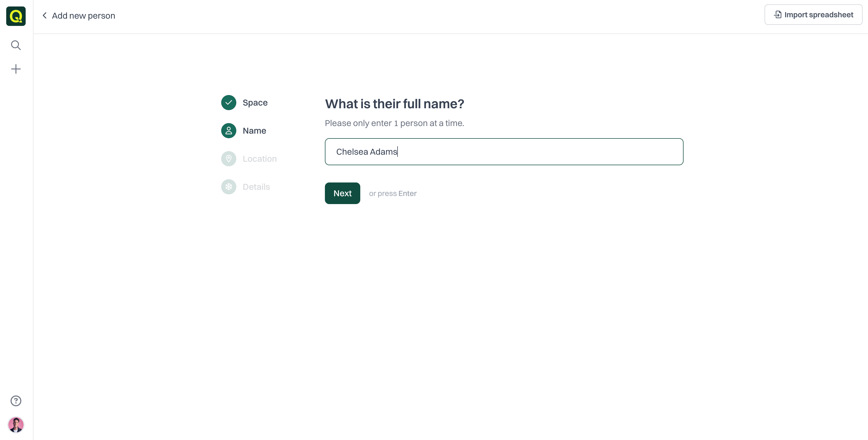Screen dimensions: 868x440
Task: Select the Location step pin icon
Action: point(228,158)
